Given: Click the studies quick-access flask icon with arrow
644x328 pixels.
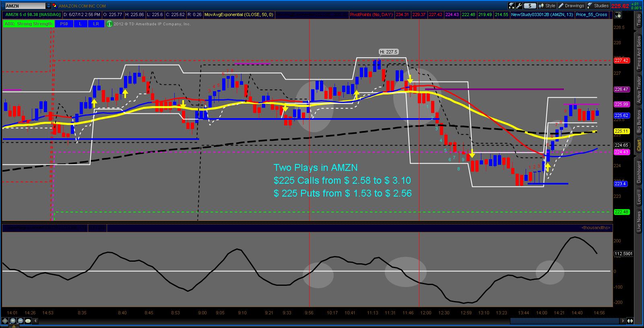Looking at the screenshot, I should click(512, 6).
